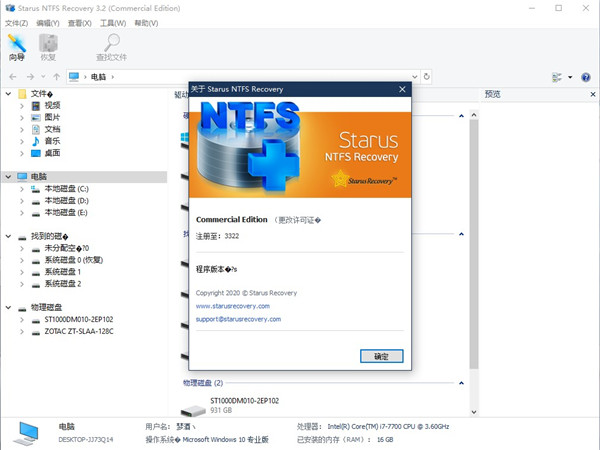Image resolution: width=600 pixels, height=450 pixels.
Task: Select the 音乐 music note icon
Action: click(x=36, y=141)
